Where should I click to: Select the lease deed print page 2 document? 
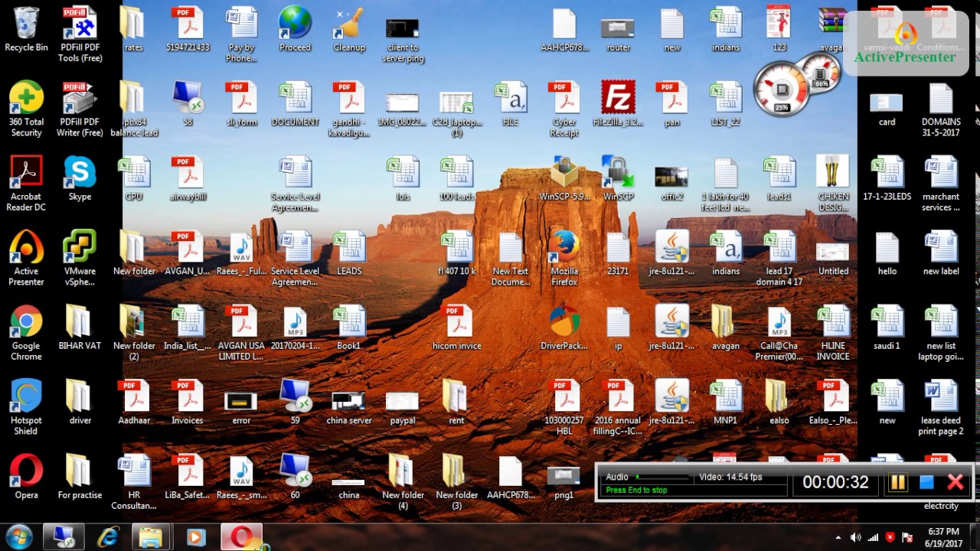pyautogui.click(x=941, y=408)
